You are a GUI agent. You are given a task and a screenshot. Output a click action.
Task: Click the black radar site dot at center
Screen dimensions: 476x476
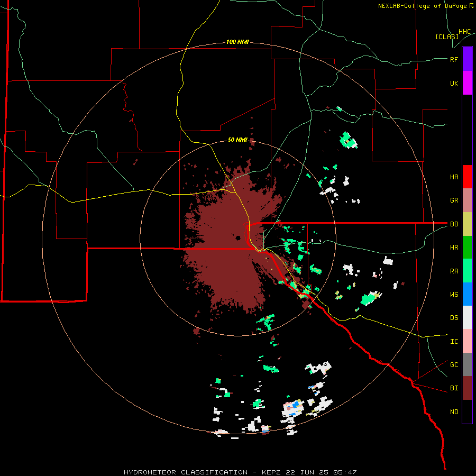click(x=238, y=237)
